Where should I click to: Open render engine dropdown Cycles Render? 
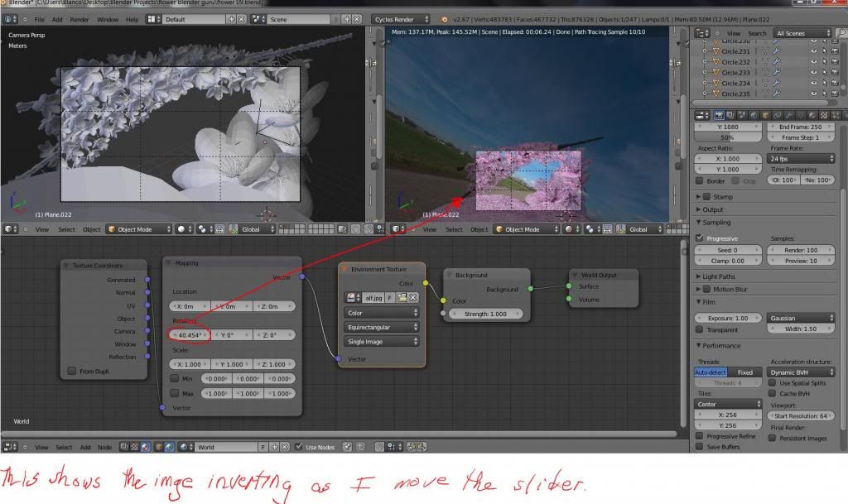pos(401,19)
